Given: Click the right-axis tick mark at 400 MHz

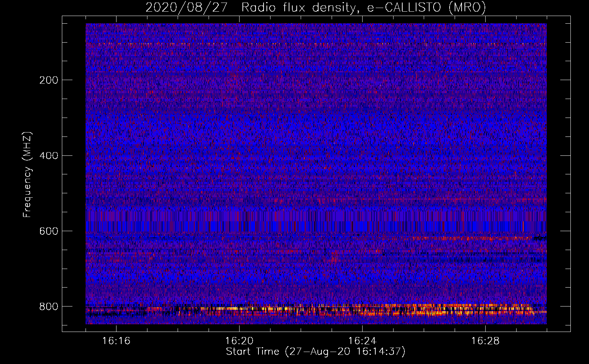Looking at the screenshot, I should [x=565, y=156].
